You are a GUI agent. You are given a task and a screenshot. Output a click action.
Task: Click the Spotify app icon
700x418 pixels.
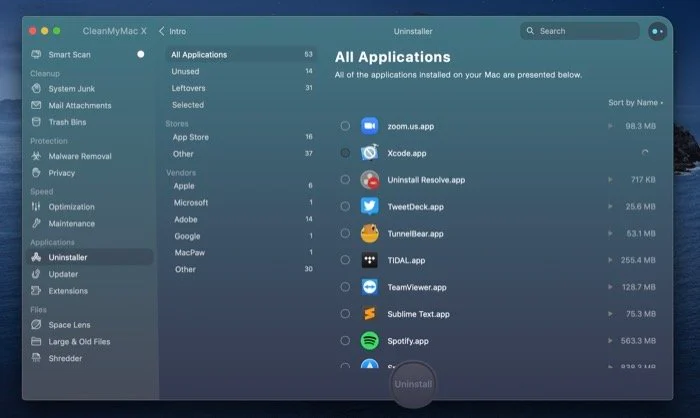click(370, 340)
